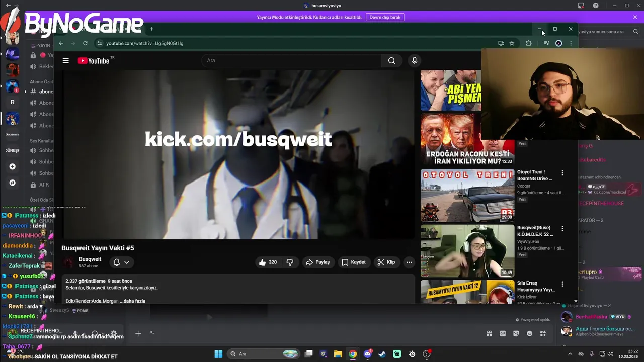644x362 pixels.
Task: Reload the YouTube page in Chrome
Action: coord(85,43)
